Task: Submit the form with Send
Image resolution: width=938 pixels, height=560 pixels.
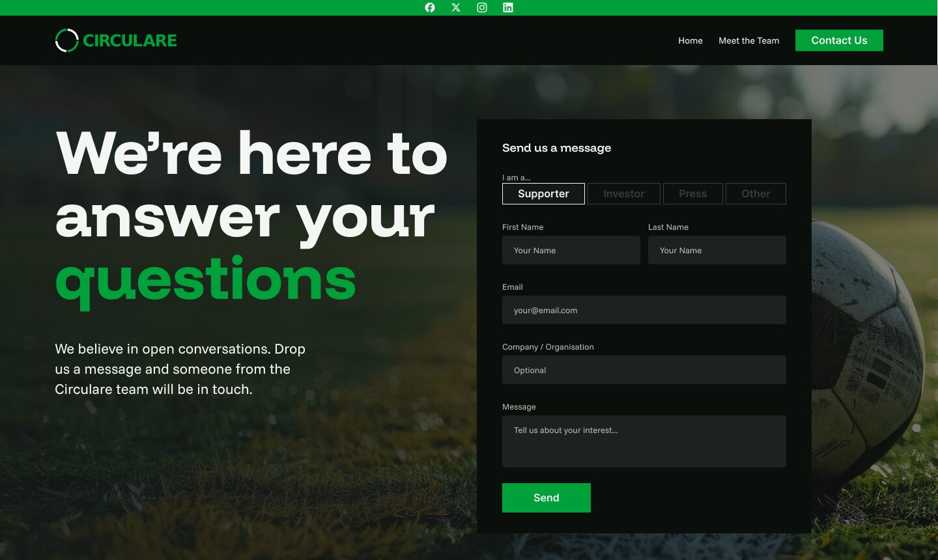Action: pos(547,497)
